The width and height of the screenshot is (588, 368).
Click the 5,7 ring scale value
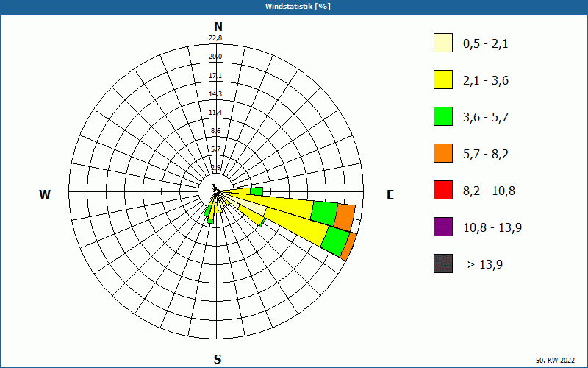215,149
